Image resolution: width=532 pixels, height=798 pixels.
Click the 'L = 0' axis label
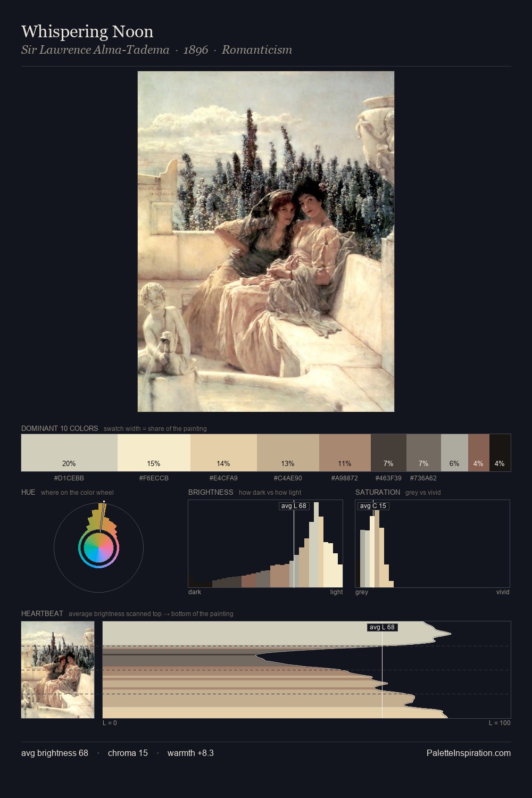pyautogui.click(x=110, y=722)
